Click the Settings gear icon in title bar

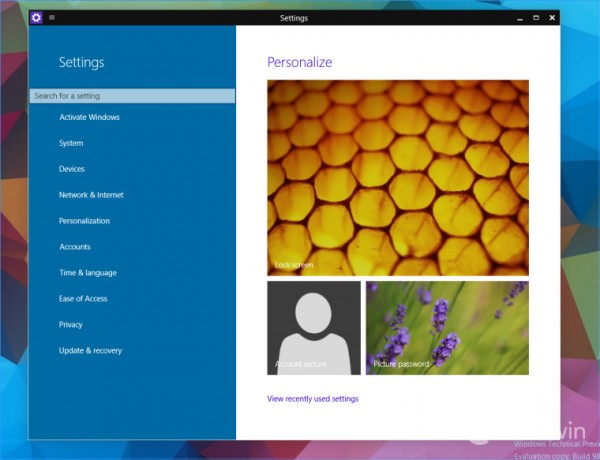click(x=36, y=18)
